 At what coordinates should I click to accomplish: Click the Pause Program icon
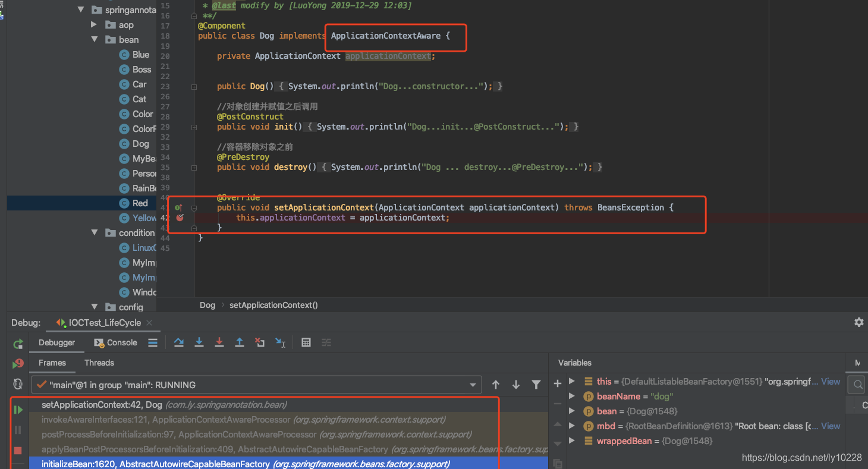click(18, 430)
